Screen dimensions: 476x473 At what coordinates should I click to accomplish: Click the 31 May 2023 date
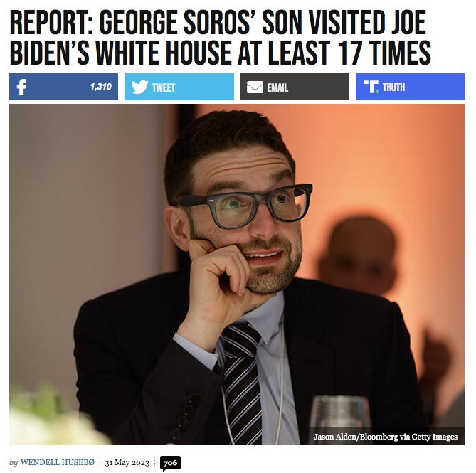(127, 462)
